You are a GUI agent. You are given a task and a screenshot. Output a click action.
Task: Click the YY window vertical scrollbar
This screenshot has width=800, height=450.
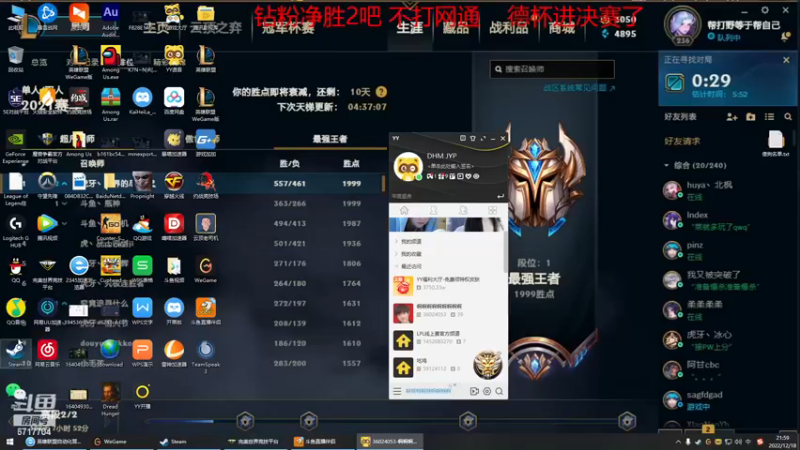506,252
